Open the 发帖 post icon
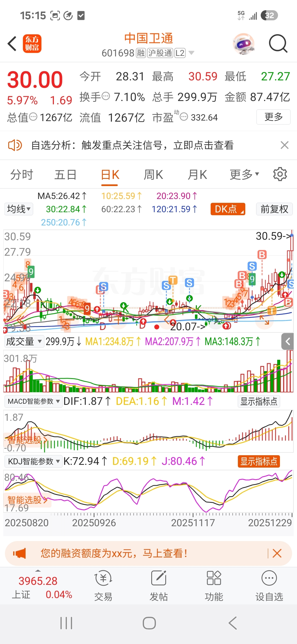This screenshot has width=297, height=644. coord(159,586)
